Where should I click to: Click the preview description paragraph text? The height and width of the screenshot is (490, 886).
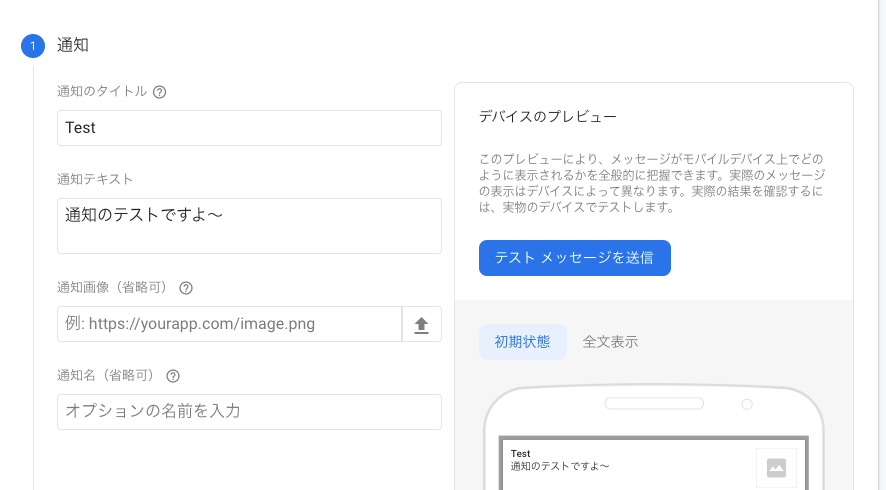pyautogui.click(x=652, y=183)
